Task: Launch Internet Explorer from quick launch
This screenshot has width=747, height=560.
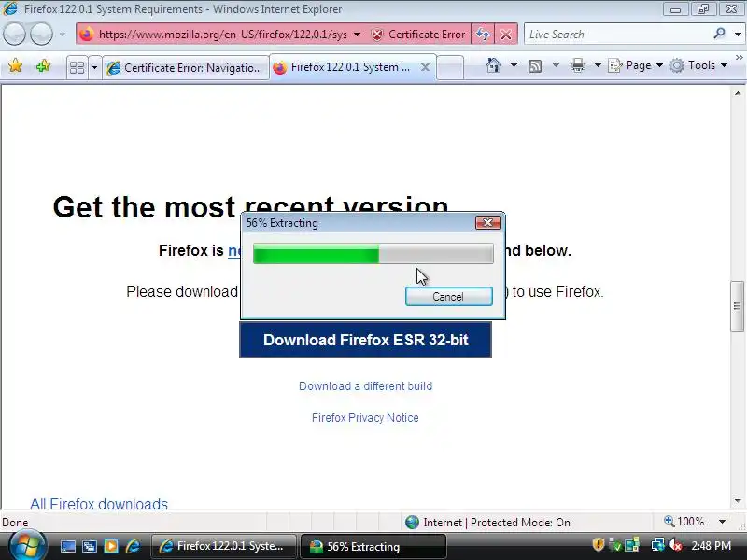Action: [133, 546]
